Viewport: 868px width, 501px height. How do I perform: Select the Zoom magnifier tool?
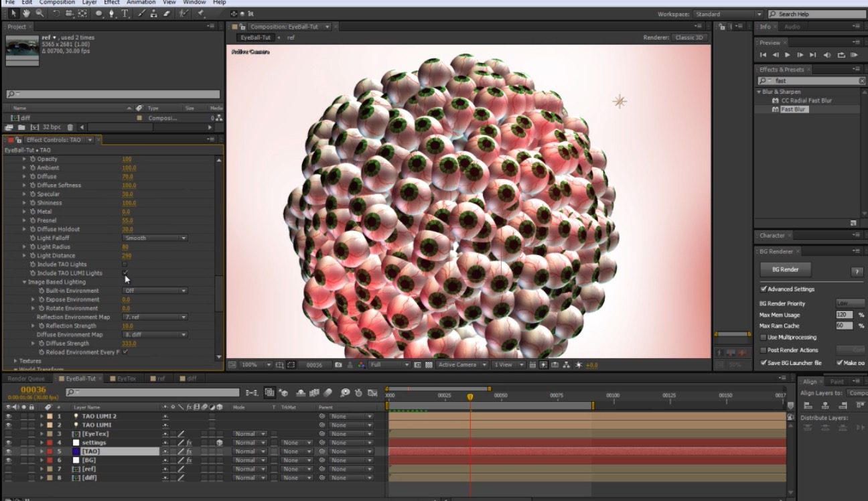[x=40, y=13]
